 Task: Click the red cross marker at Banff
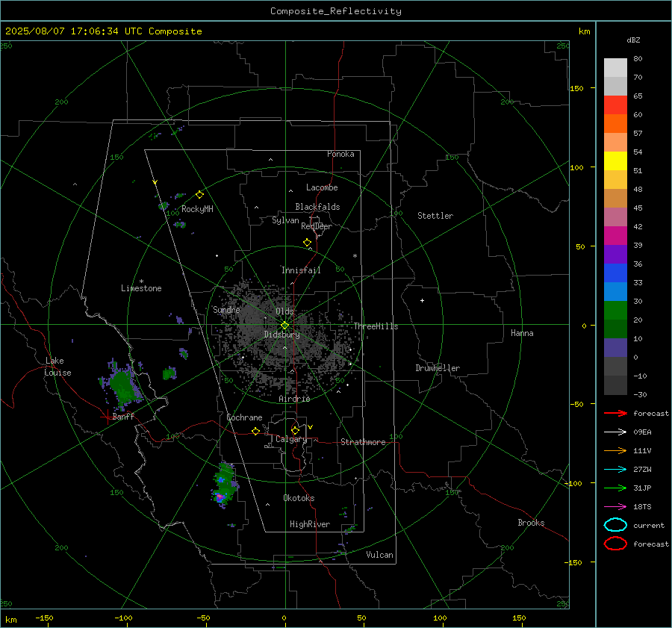click(x=107, y=417)
